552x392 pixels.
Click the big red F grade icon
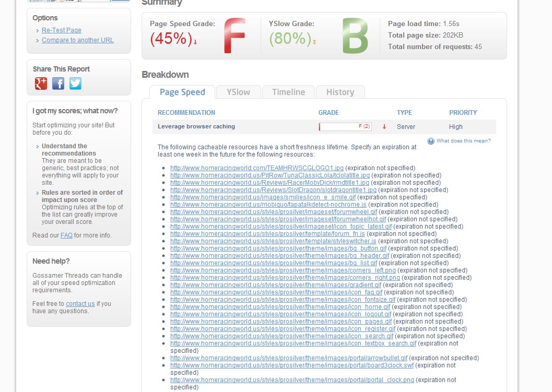234,36
